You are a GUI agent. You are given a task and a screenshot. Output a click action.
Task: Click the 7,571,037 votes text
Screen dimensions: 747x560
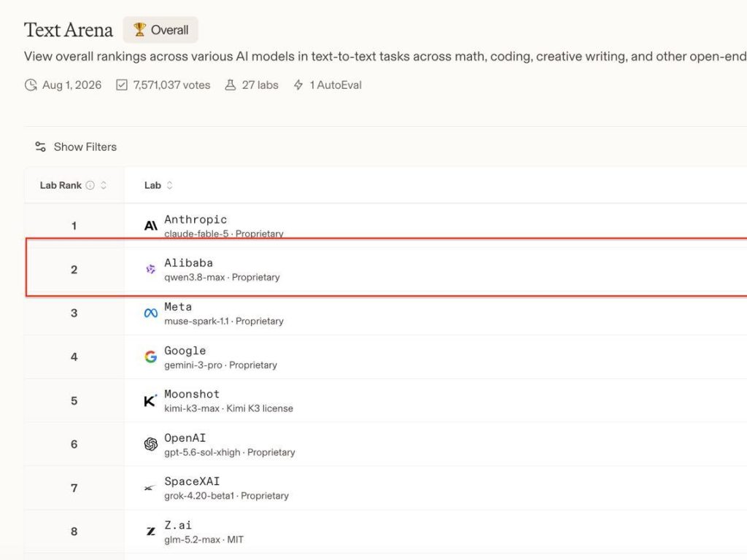(x=171, y=85)
